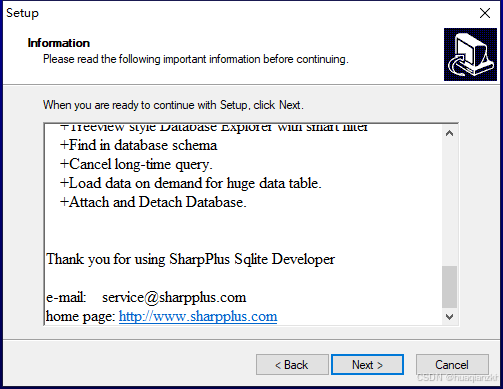The image size is (503, 389).
Task: Click the scrollbar track above the thumb
Action: [x=449, y=203]
